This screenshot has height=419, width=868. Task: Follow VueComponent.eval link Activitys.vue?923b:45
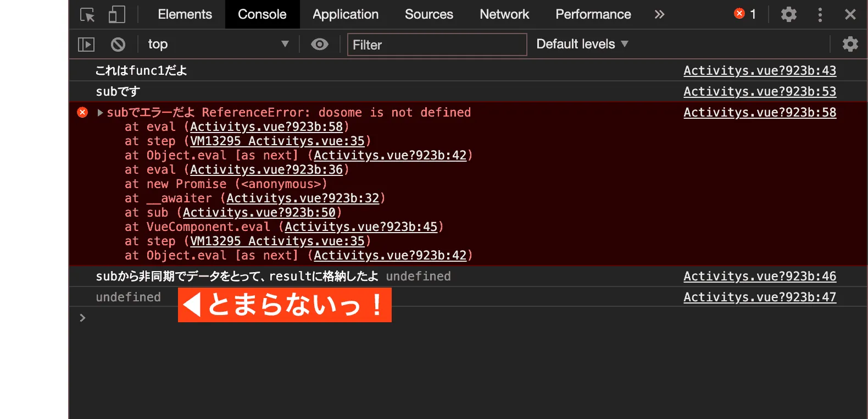coord(361,227)
